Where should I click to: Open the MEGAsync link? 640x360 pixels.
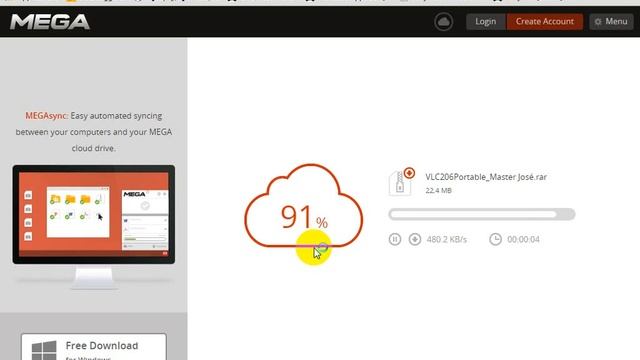(46, 116)
